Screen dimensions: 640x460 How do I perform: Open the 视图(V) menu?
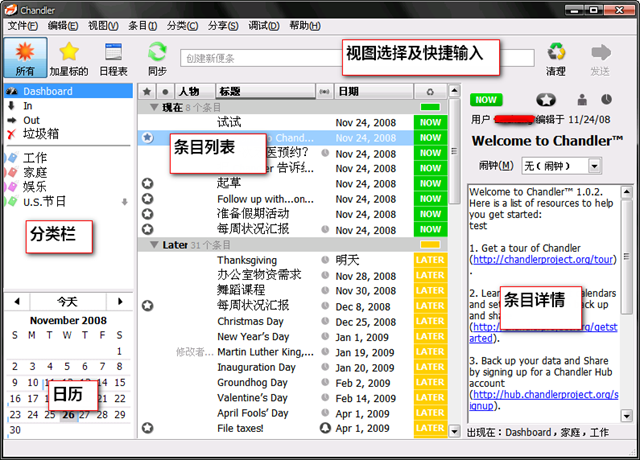(103, 26)
